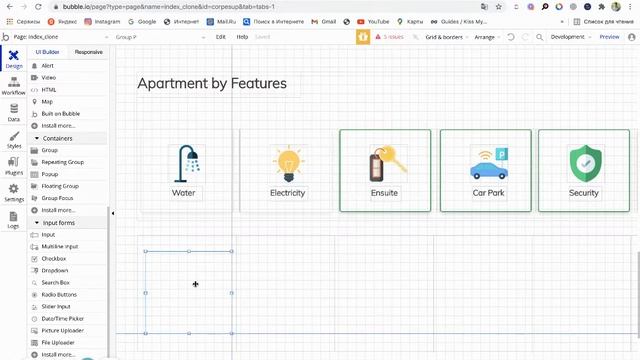640x360 pixels.
Task: Click the canvas vertical scrollbar
Action: tap(638, 294)
